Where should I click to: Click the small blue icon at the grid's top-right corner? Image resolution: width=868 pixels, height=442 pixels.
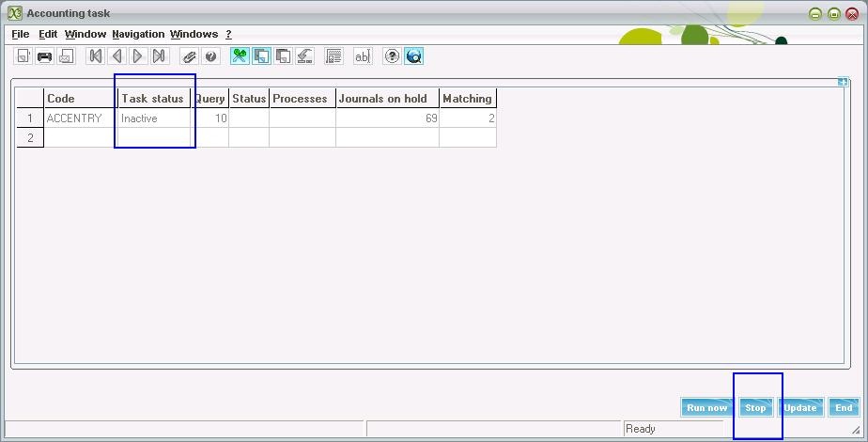[843, 82]
